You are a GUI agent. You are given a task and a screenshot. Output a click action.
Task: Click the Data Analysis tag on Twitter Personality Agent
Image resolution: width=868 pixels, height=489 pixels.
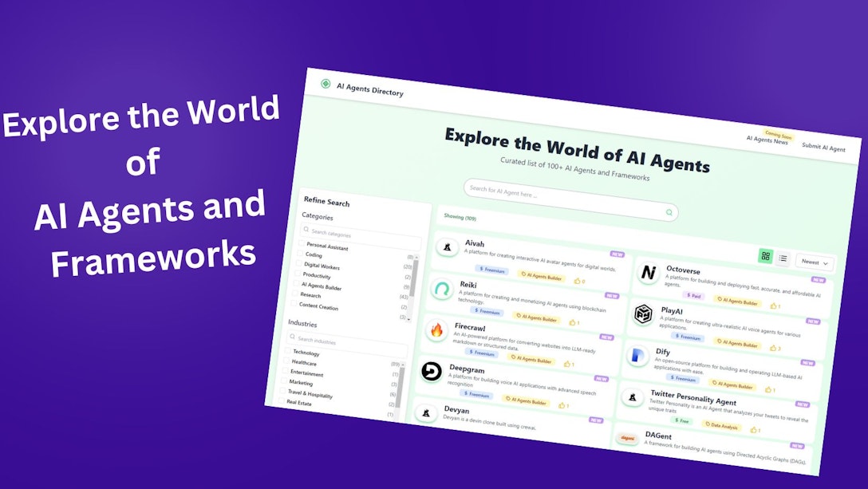click(x=722, y=426)
